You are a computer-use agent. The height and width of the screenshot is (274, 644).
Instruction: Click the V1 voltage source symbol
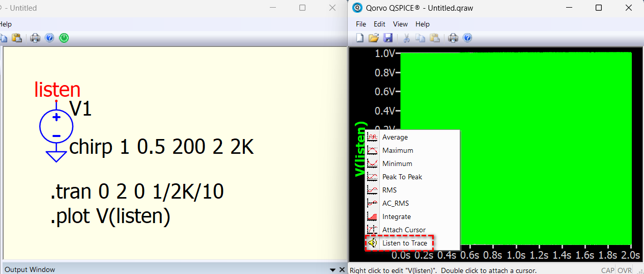point(56,126)
